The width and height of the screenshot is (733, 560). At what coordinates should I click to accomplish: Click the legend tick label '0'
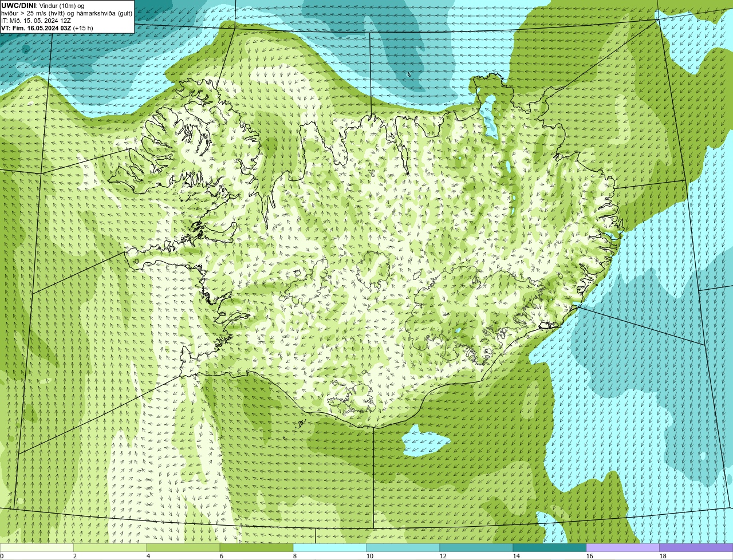tap(2, 556)
